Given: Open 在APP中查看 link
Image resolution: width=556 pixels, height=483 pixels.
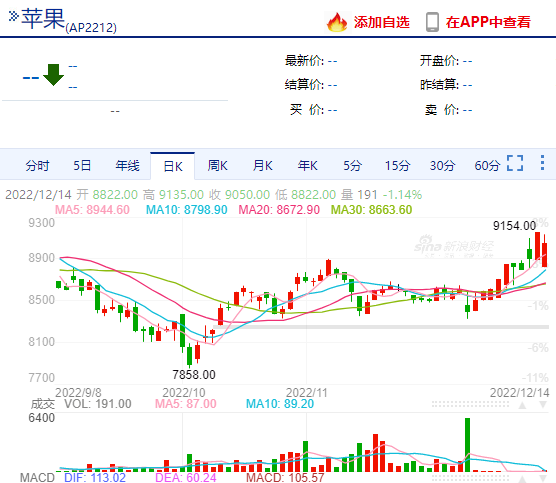Looking at the screenshot, I should coord(488,22).
